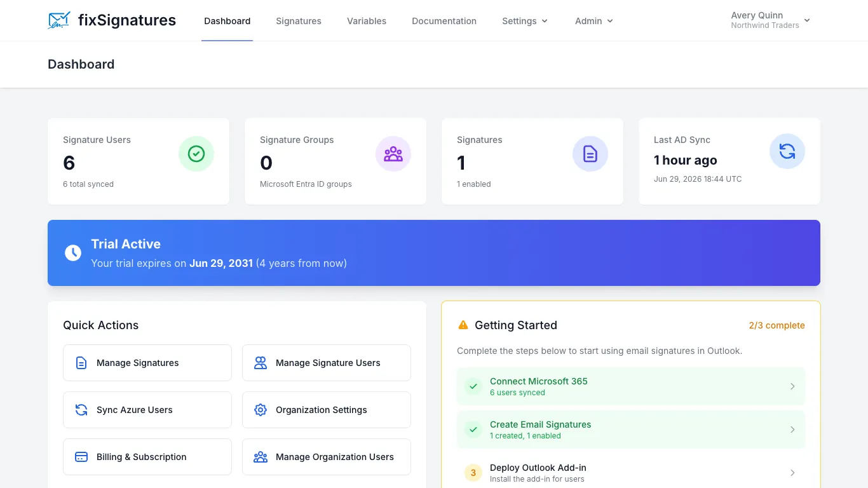The width and height of the screenshot is (868, 488).
Task: Click the document icon beside Manage Signatures
Action: [81, 363]
